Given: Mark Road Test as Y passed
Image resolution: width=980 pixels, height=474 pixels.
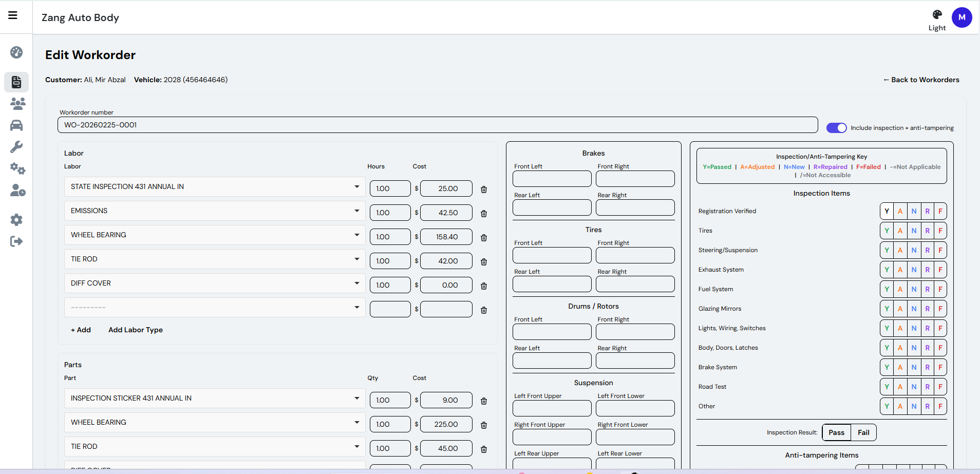Looking at the screenshot, I should click(887, 387).
